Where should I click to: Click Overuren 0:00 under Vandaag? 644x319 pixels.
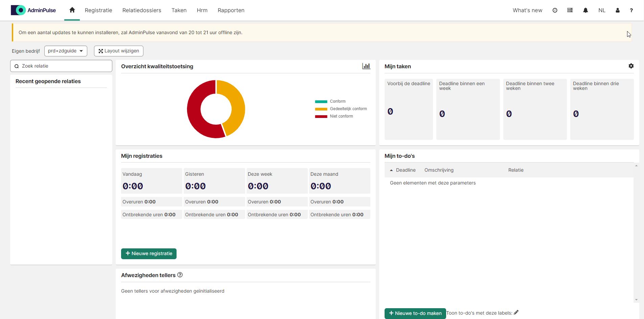click(152, 202)
